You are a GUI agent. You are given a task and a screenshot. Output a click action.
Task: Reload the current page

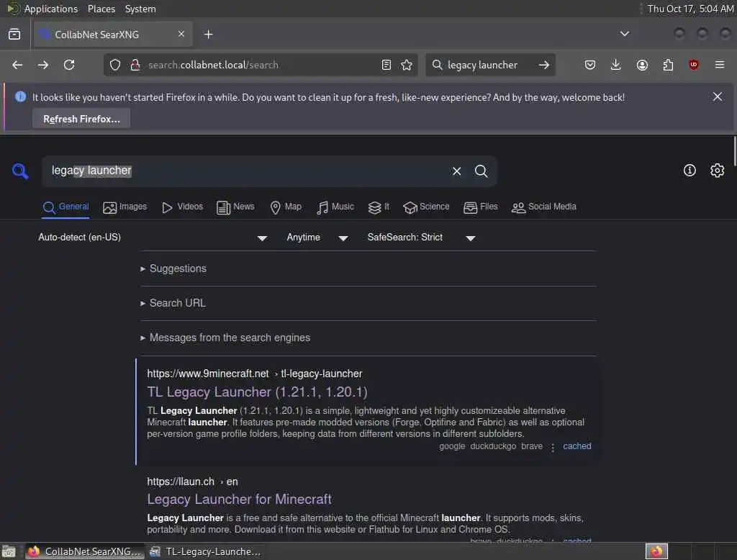69,65
